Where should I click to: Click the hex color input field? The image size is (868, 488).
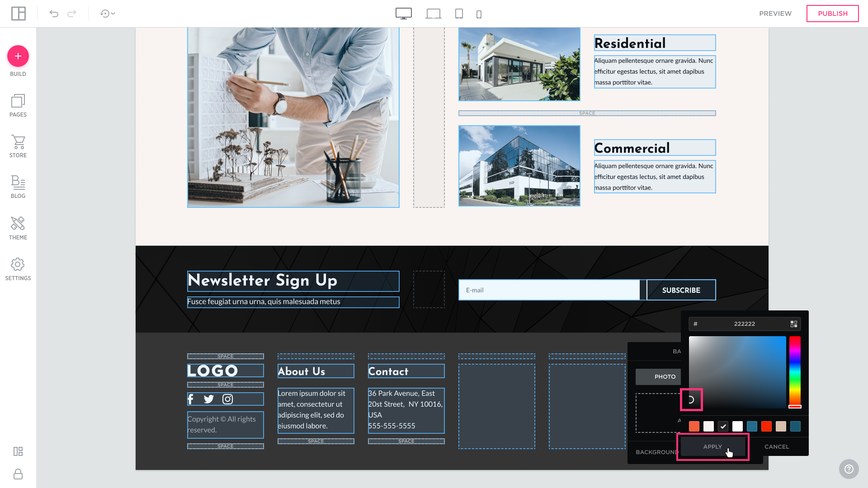pyautogui.click(x=744, y=324)
